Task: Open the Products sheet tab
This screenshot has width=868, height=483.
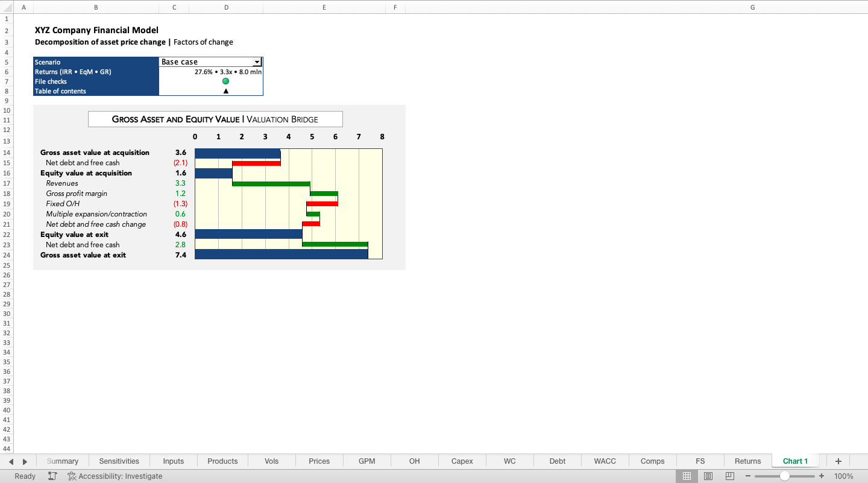Action: click(222, 461)
